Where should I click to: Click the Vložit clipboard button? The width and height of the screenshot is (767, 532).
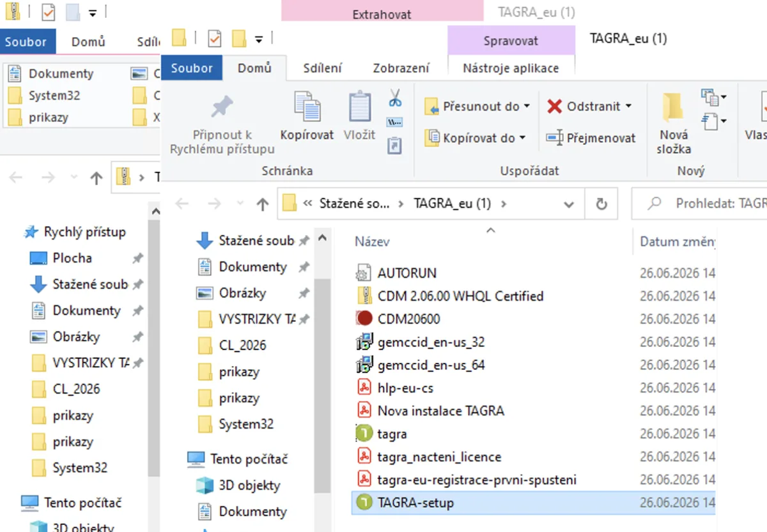click(x=360, y=116)
